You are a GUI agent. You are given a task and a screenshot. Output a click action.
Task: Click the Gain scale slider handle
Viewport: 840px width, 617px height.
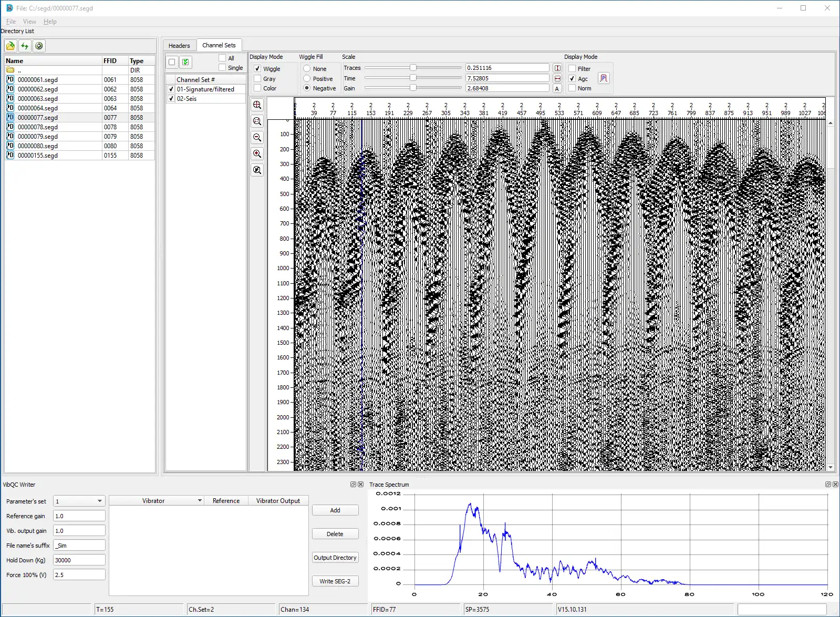tap(413, 88)
